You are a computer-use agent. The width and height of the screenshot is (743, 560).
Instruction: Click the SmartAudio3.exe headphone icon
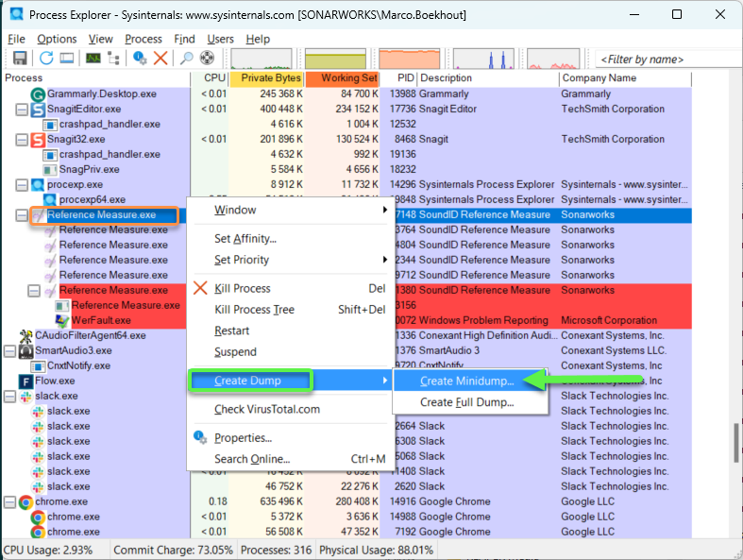click(x=25, y=351)
